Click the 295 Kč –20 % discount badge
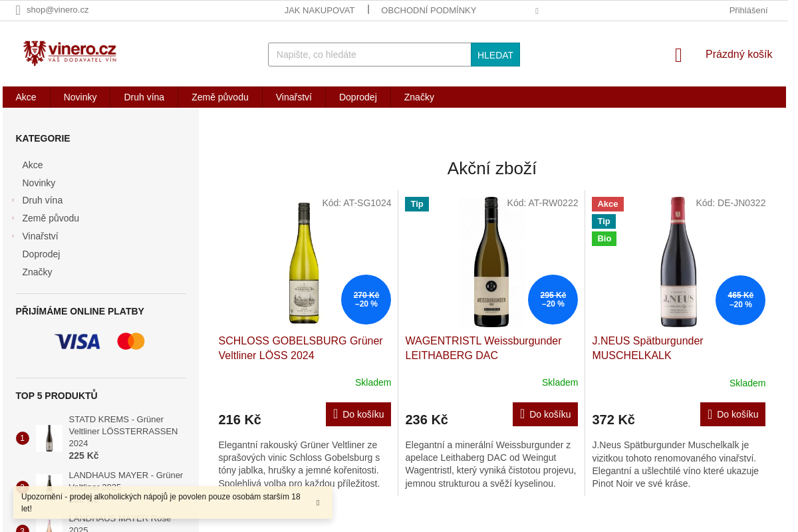798x532 pixels. point(553,300)
